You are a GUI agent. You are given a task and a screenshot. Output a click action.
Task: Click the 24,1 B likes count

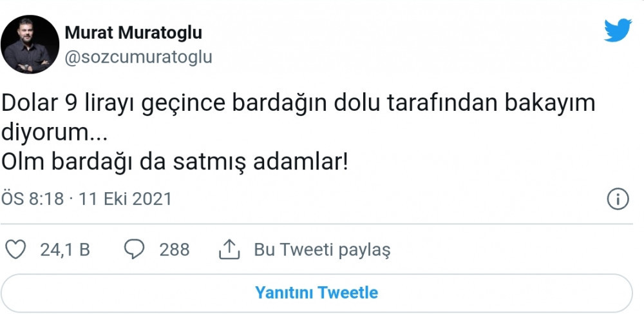[65, 250]
